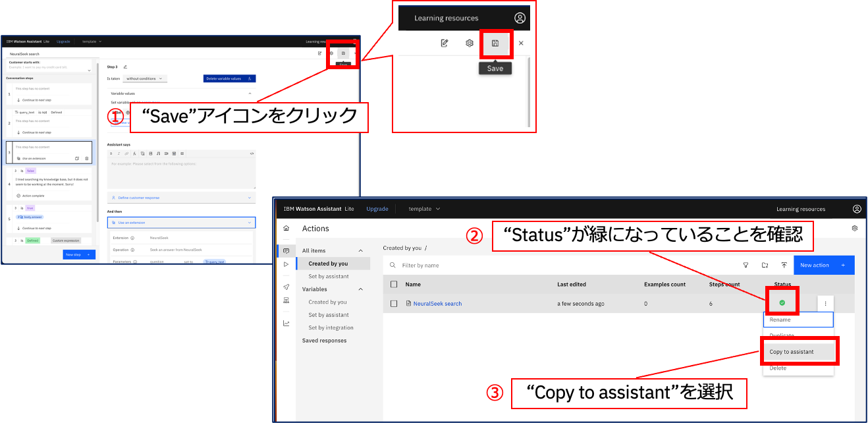Open user profile avatar in enlarged inset
Screen dimensions: 868x423
coord(520,18)
